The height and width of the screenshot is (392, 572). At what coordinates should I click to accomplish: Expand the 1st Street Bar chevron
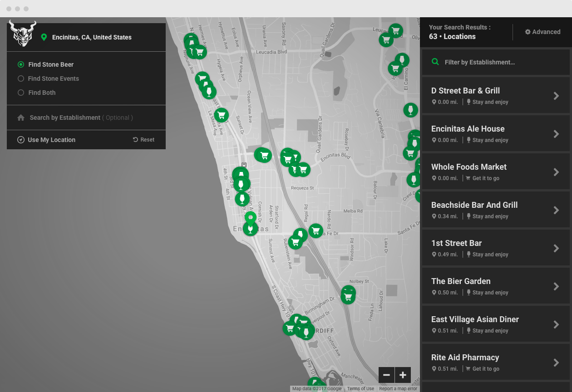556,248
